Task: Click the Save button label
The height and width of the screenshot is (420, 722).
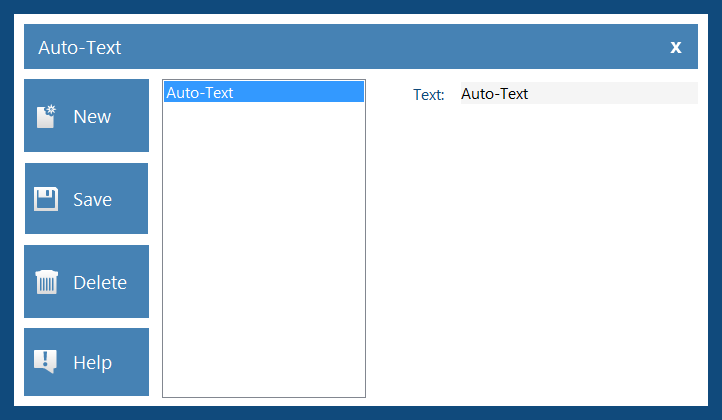Action: (x=92, y=199)
